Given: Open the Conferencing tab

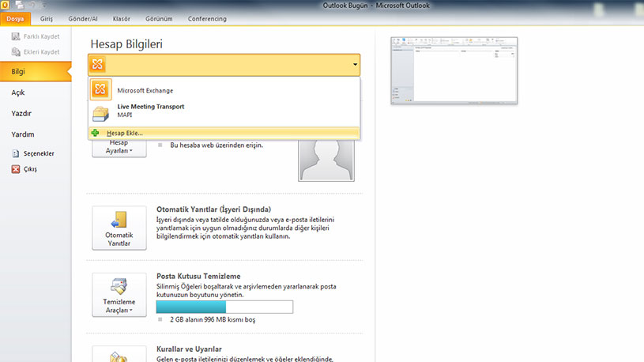Looking at the screenshot, I should click(x=207, y=19).
